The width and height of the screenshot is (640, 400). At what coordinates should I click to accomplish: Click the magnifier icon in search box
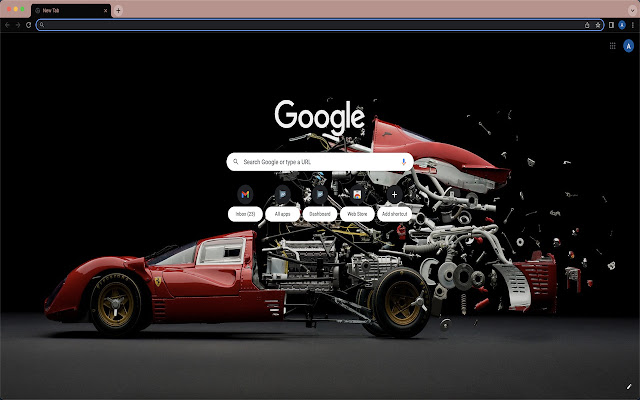coord(236,162)
